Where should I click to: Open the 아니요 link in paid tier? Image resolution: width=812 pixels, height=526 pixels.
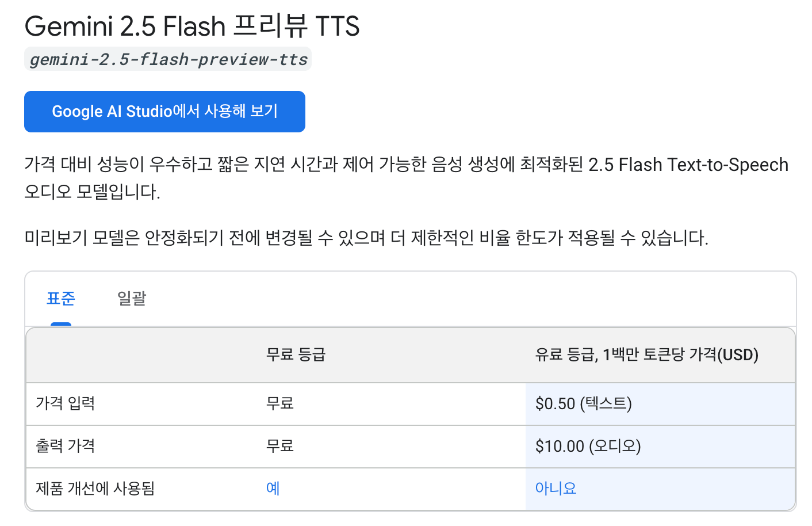[x=556, y=489]
